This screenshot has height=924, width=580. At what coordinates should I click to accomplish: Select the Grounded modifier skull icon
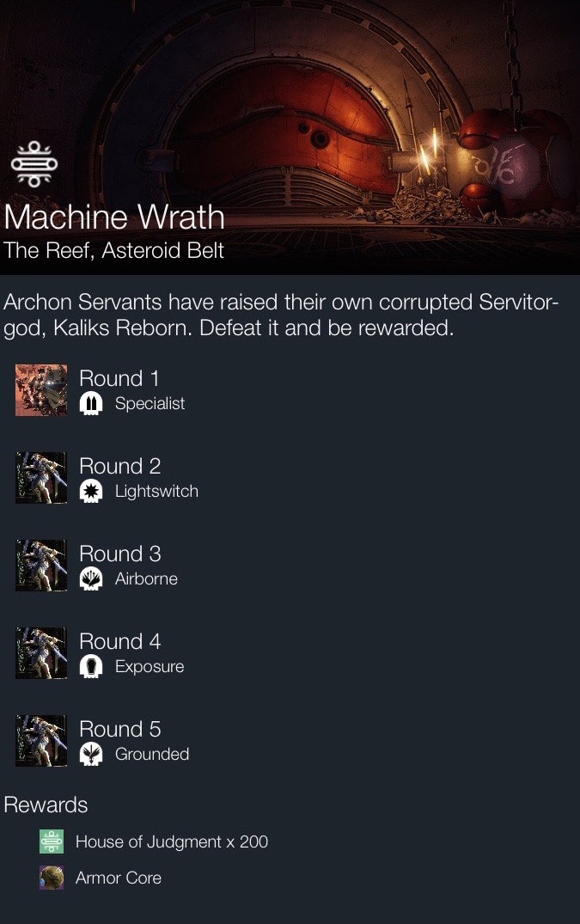pos(91,755)
